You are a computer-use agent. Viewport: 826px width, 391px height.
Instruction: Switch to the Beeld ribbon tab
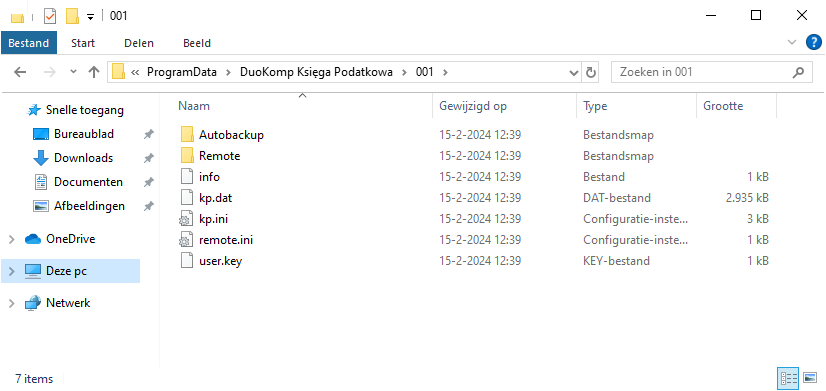coord(197,43)
